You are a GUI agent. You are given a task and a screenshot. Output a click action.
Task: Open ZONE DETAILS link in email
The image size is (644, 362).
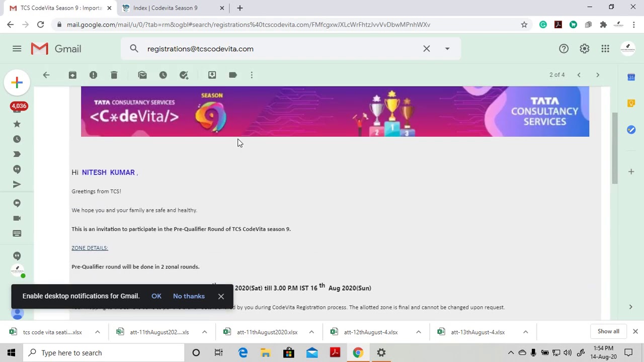coord(90,248)
